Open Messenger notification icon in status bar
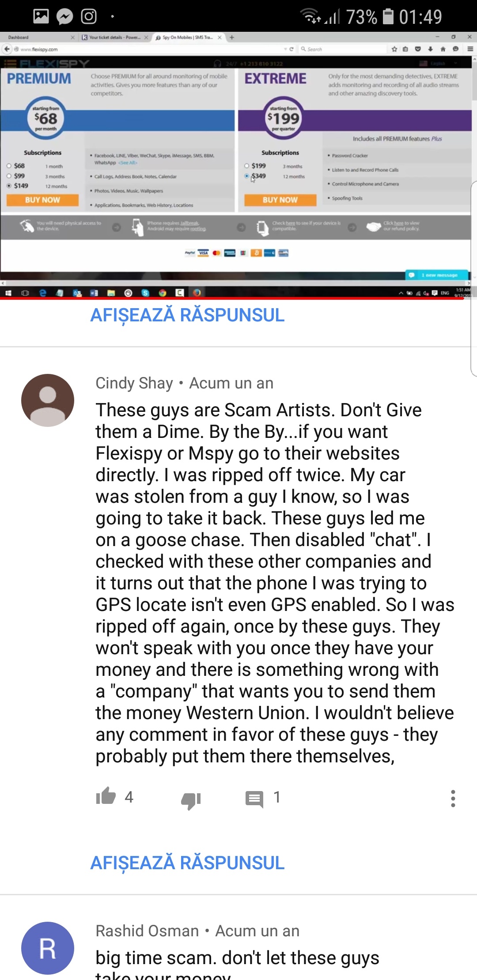This screenshot has height=980, width=477. [65, 17]
